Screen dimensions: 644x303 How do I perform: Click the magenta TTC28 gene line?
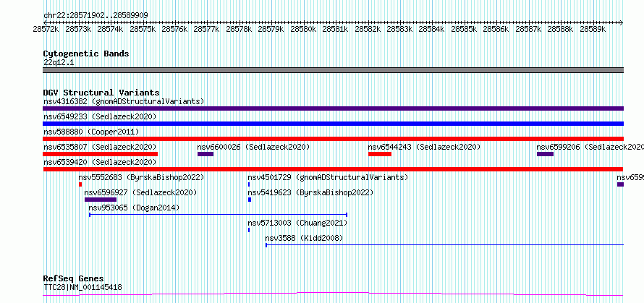333,294
